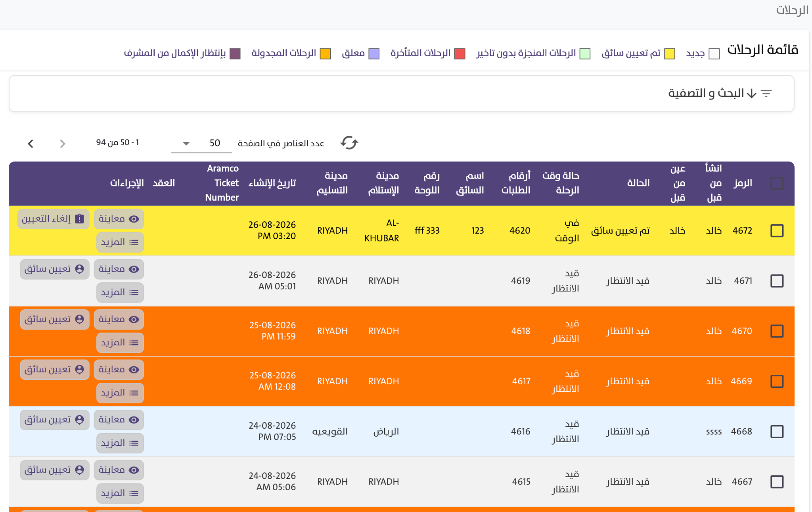Click the الحالة column header
The image size is (812, 512).
[638, 183]
